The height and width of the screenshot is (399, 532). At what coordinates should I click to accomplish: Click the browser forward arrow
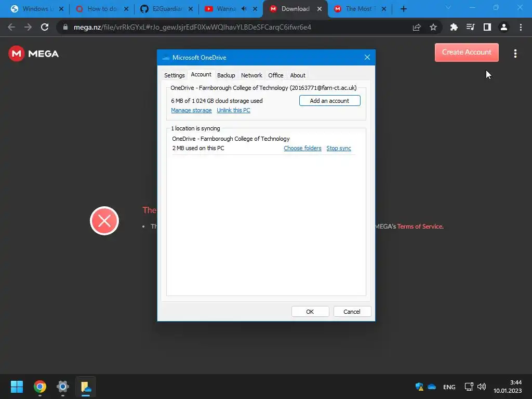(28, 27)
